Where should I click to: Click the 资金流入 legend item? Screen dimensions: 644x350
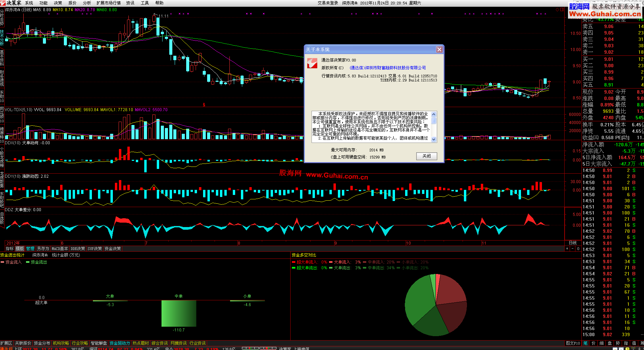pyautogui.click(x=11, y=262)
